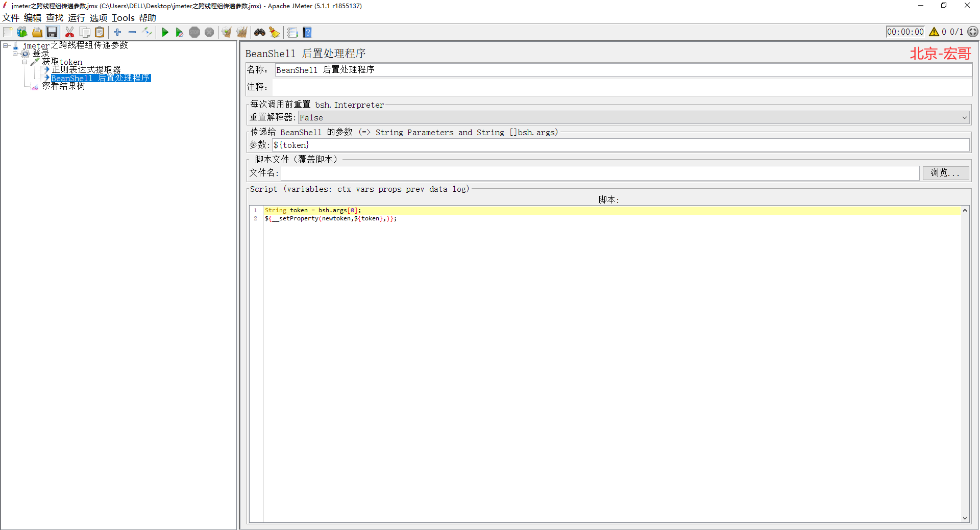The width and height of the screenshot is (980, 530).
Task: Click the 浏览... browse button
Action: (x=945, y=173)
